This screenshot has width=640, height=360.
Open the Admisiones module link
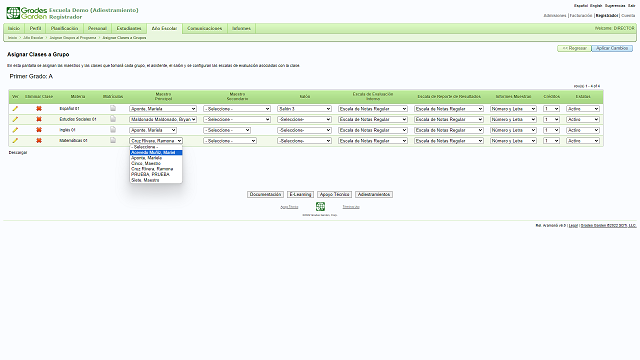point(555,16)
